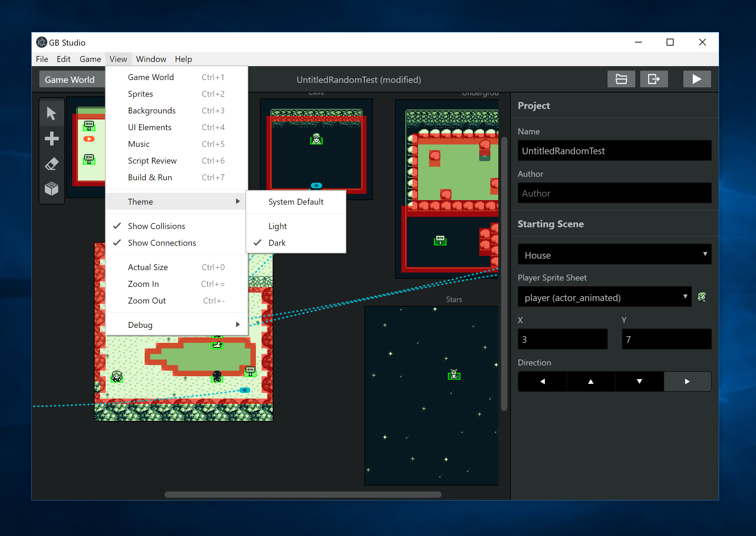Screen dimensions: 756x536
Task: Select the collisions cube tool
Action: (51, 189)
